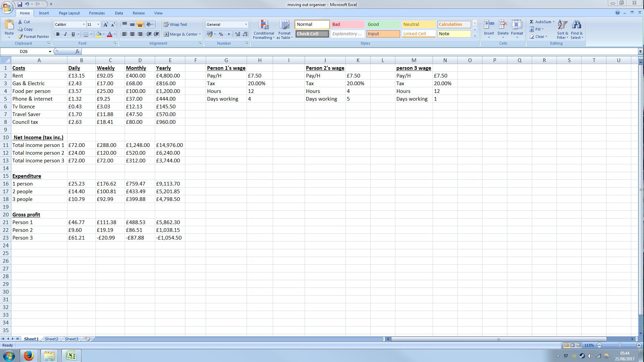Toggle Wrap Text on selected cell
Viewport: 644px width, 362px height.
[x=175, y=24]
